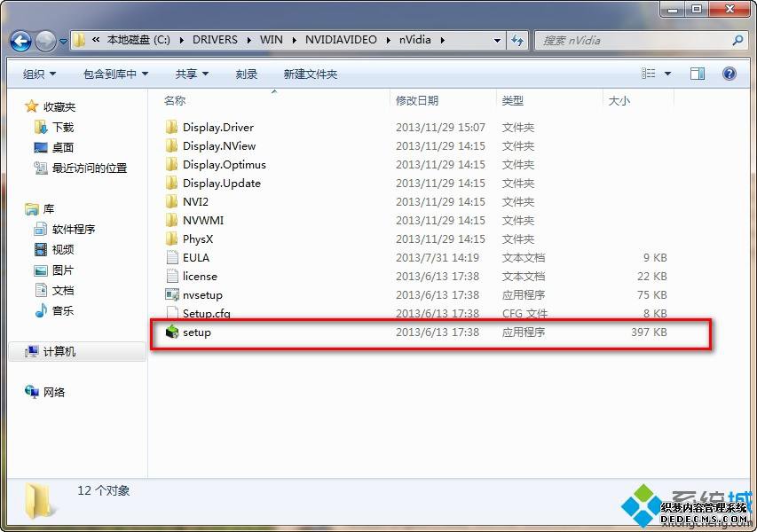This screenshot has width=757, height=532.
Task: Click WIN in the address path
Action: 272,40
